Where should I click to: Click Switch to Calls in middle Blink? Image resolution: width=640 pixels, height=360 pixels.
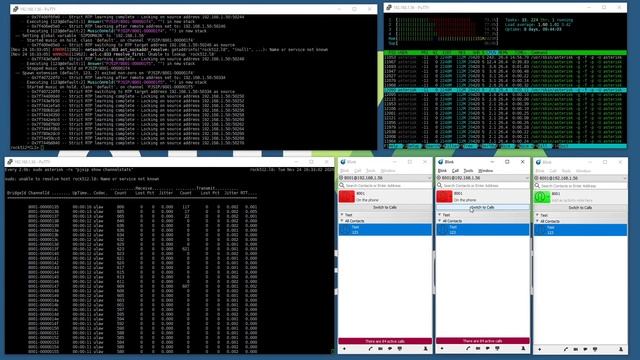pyautogui.click(x=482, y=207)
